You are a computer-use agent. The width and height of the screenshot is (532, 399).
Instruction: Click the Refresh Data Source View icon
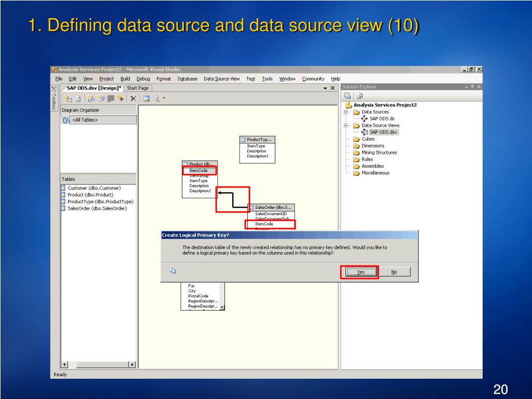coord(78,98)
